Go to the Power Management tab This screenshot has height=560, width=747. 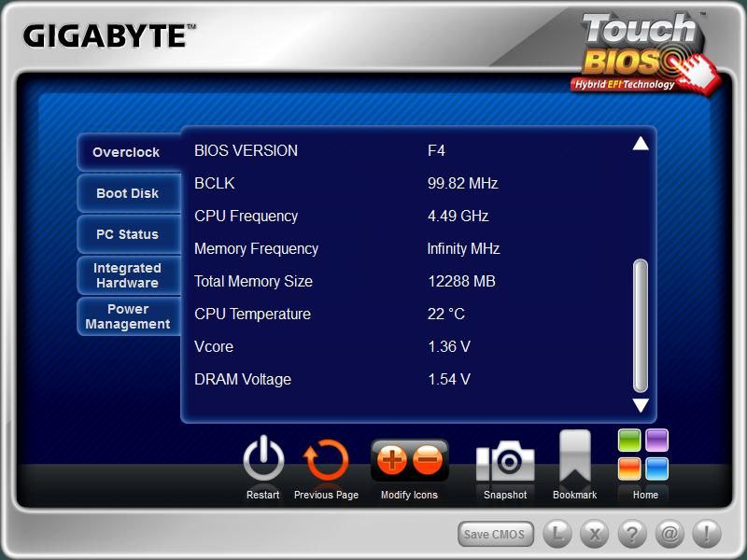[x=129, y=316]
